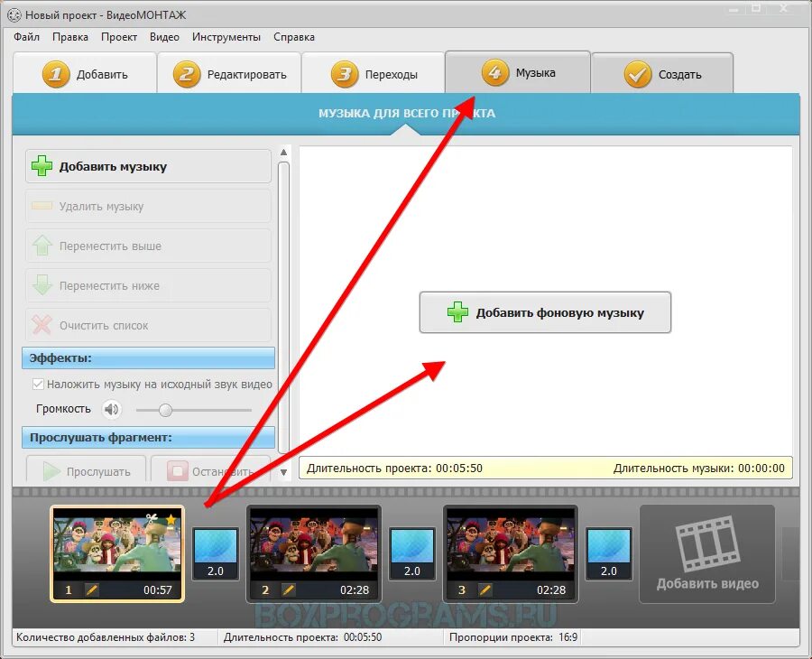812x659 pixels.
Task: Click the left panel scrollbar down arrow
Action: [284, 472]
